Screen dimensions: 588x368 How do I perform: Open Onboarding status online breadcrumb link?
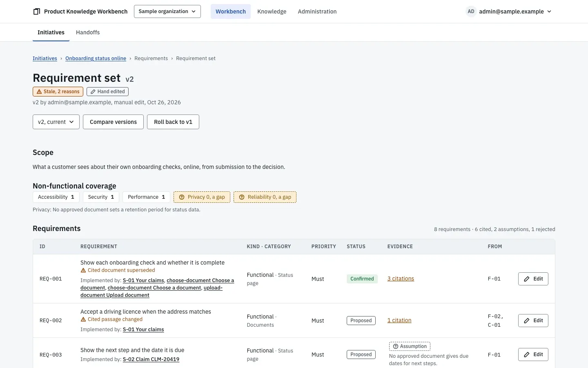click(96, 58)
